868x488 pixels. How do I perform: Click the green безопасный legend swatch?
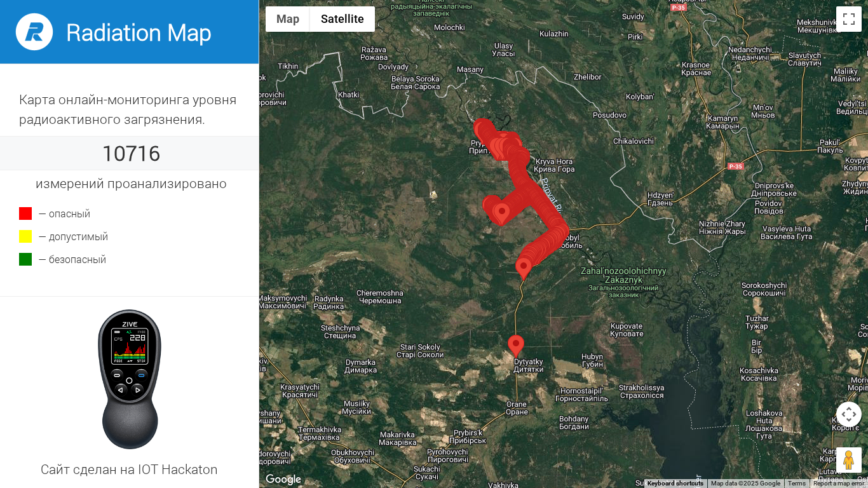[x=25, y=259]
